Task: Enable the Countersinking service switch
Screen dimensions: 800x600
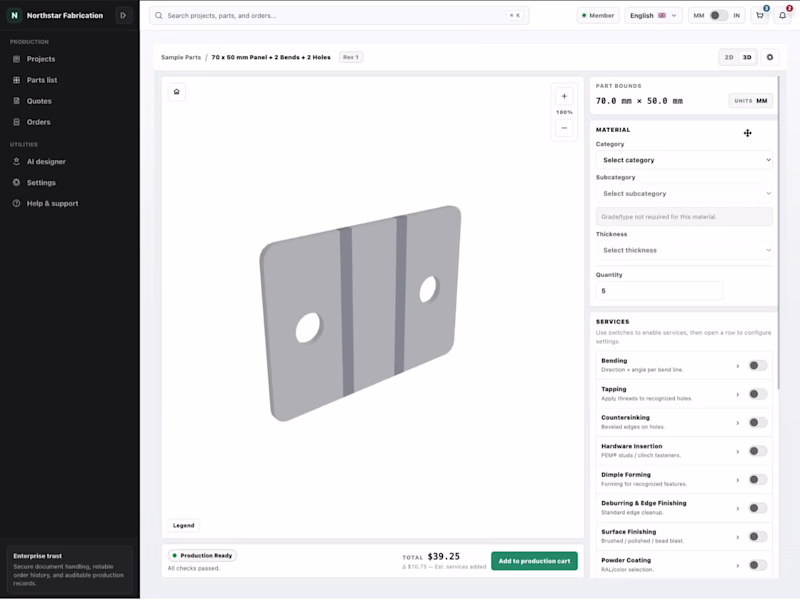Action: 758,422
